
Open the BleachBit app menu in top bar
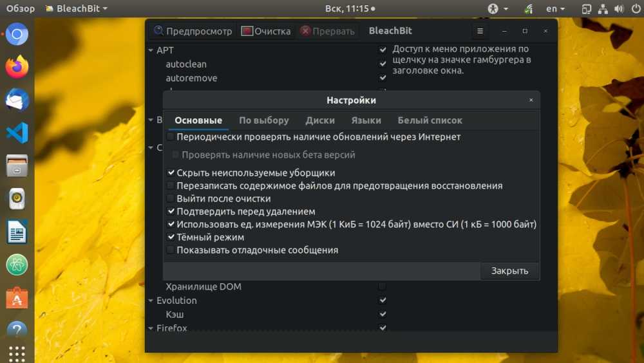[77, 8]
